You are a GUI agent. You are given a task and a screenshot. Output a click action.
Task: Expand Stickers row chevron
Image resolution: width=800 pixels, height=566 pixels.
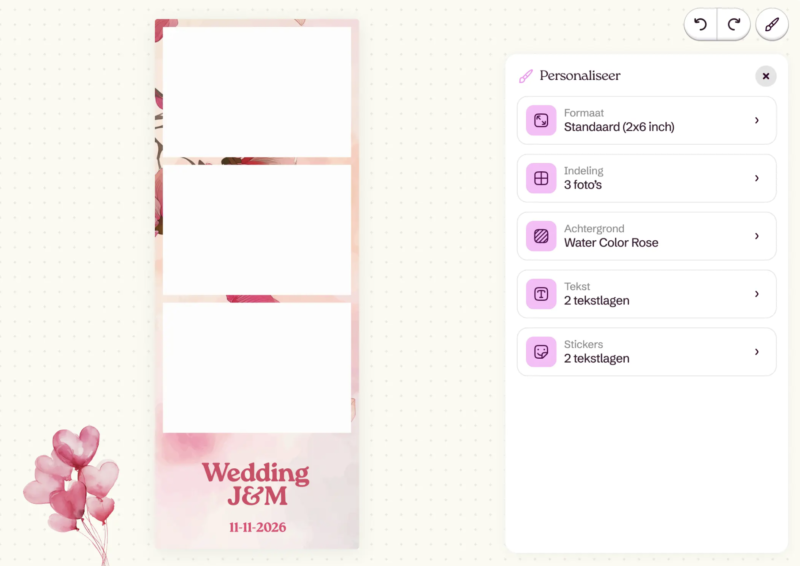point(757,352)
